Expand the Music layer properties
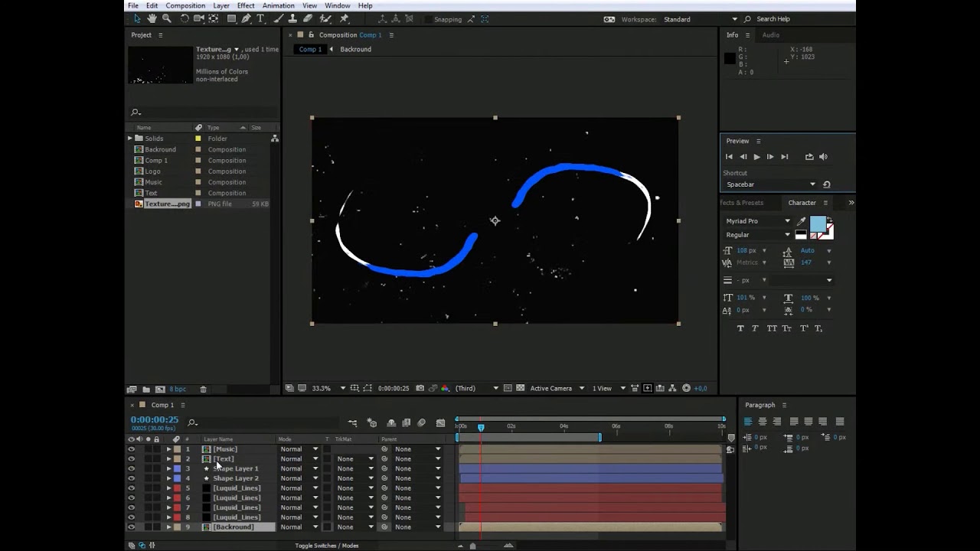Screen dimensions: 980x551 169,449
